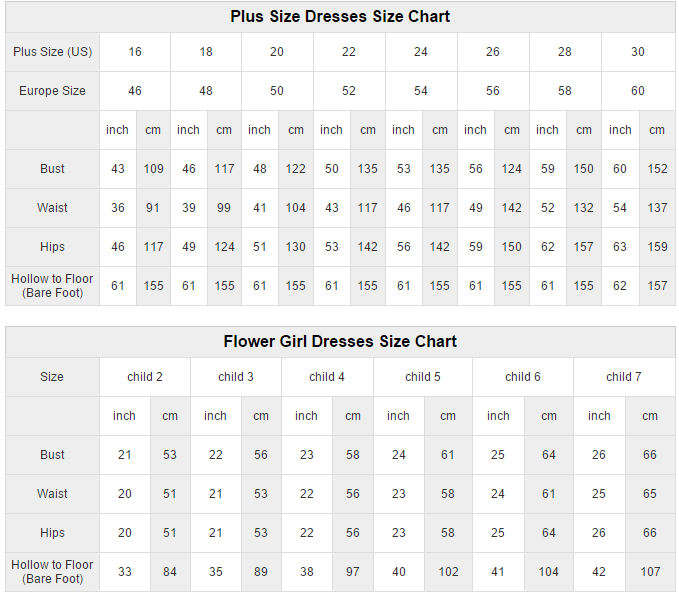
Task: Select plus size US 16 cell
Action: pyautogui.click(x=135, y=52)
